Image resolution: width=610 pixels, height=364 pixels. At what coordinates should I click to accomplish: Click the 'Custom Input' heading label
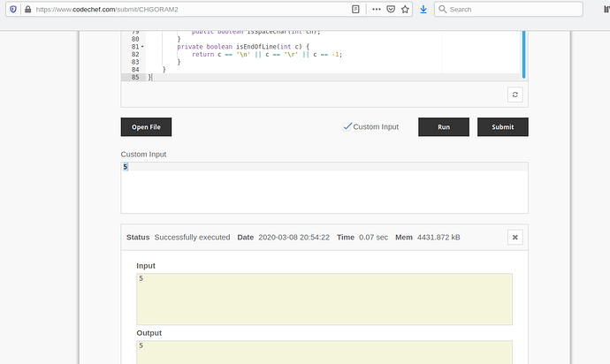143,155
